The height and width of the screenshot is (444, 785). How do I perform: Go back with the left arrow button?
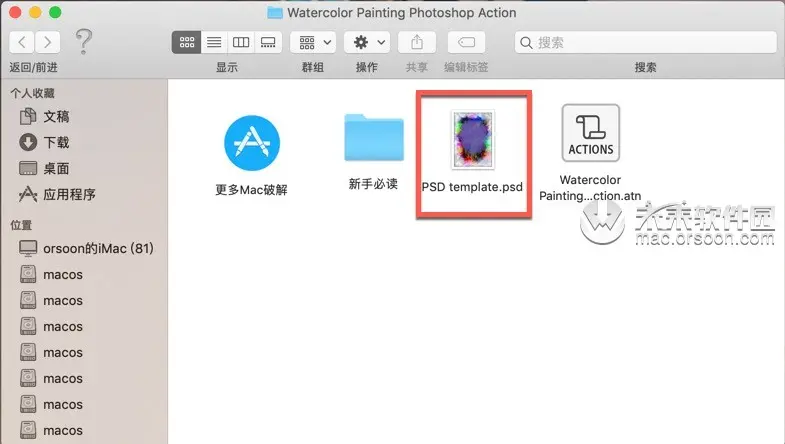coord(22,43)
